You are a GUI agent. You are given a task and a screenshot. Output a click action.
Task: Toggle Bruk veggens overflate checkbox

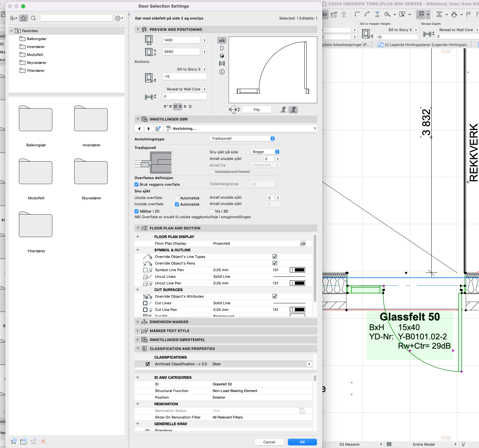point(136,184)
